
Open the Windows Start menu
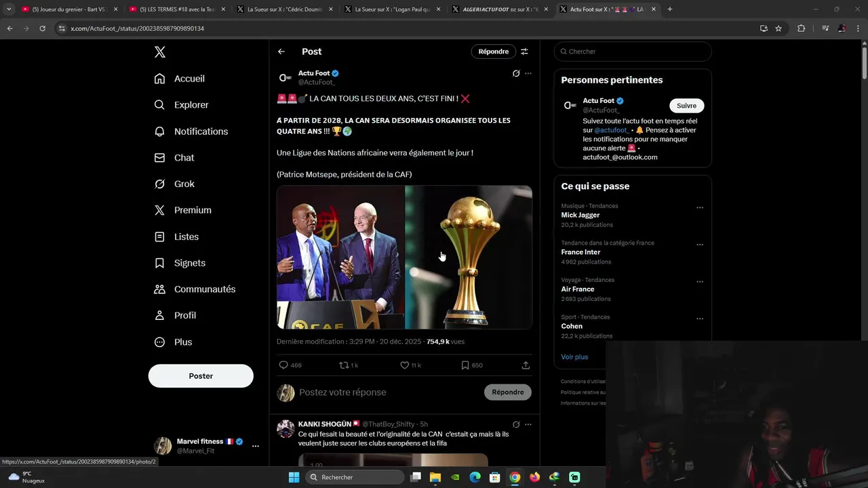coord(294,478)
